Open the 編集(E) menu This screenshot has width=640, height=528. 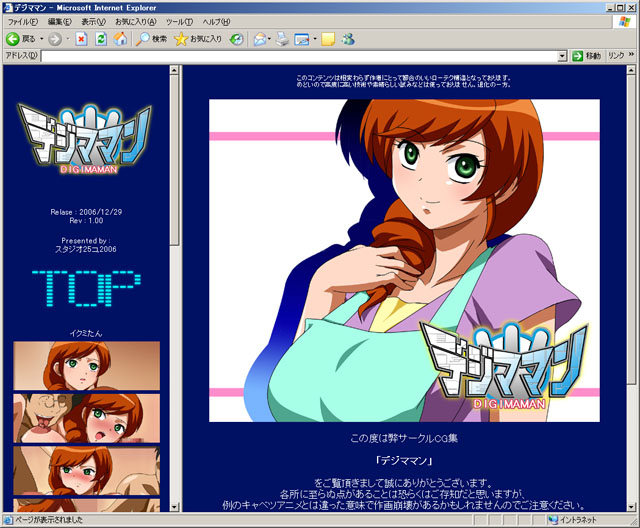60,22
